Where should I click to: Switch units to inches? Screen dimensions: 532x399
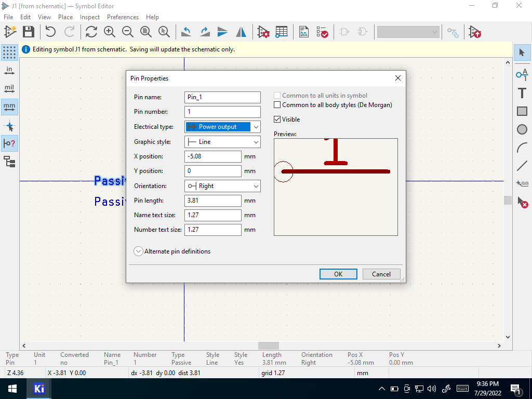9,71
